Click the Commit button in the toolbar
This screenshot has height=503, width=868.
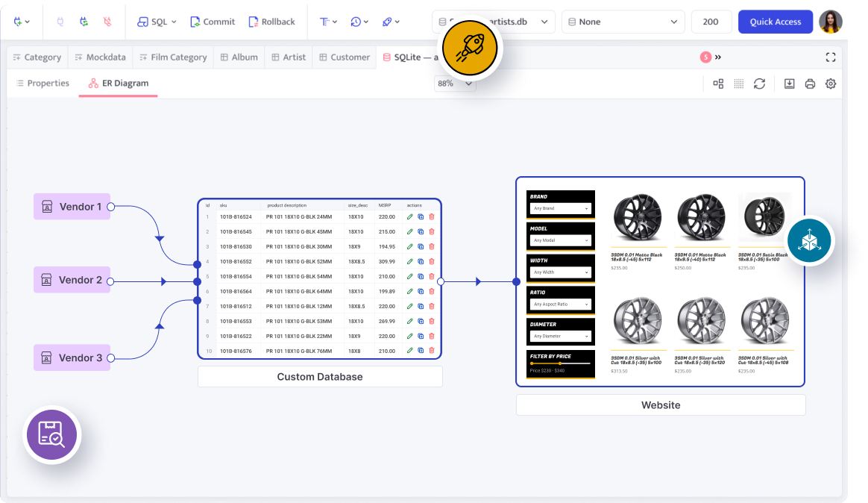tap(213, 22)
